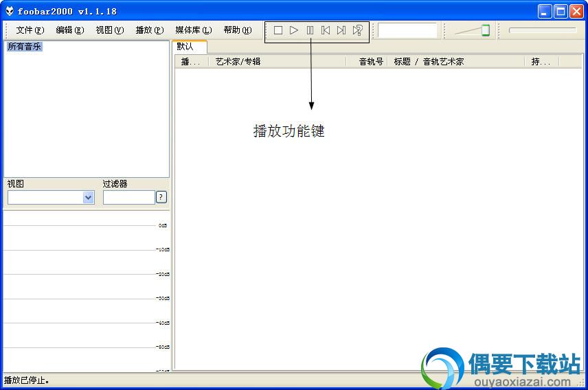Click the 播放已停止 status bar text
Image resolution: width=588 pixels, height=390 pixels.
[26, 380]
